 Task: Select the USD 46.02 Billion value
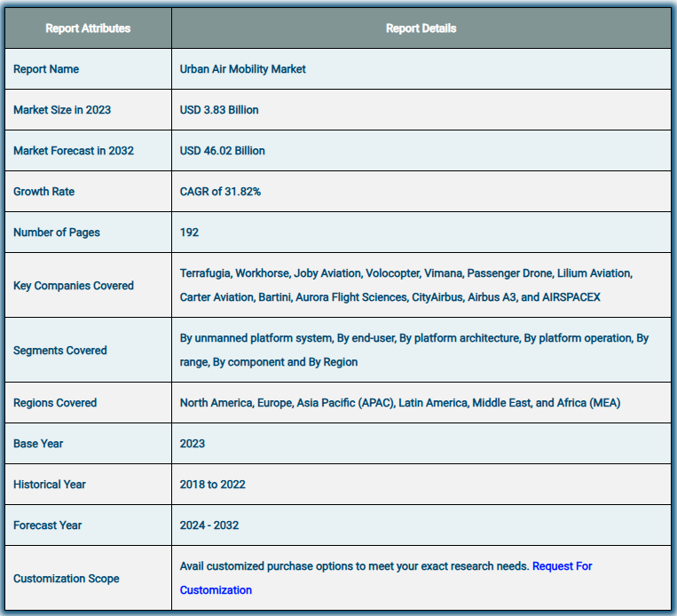223,151
